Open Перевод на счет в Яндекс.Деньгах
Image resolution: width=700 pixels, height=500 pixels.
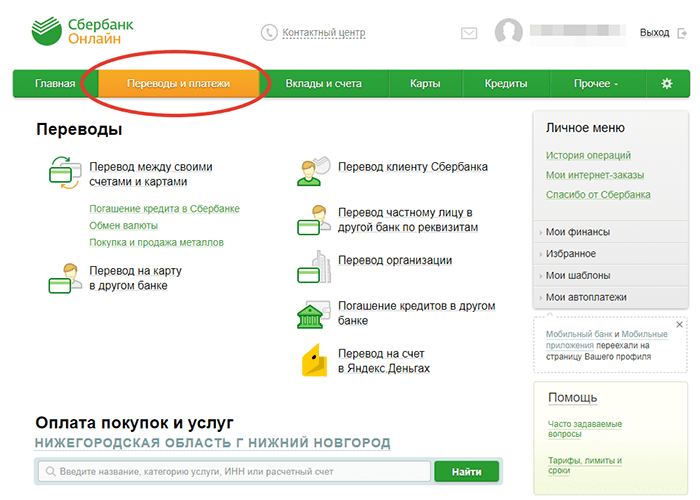click(383, 361)
